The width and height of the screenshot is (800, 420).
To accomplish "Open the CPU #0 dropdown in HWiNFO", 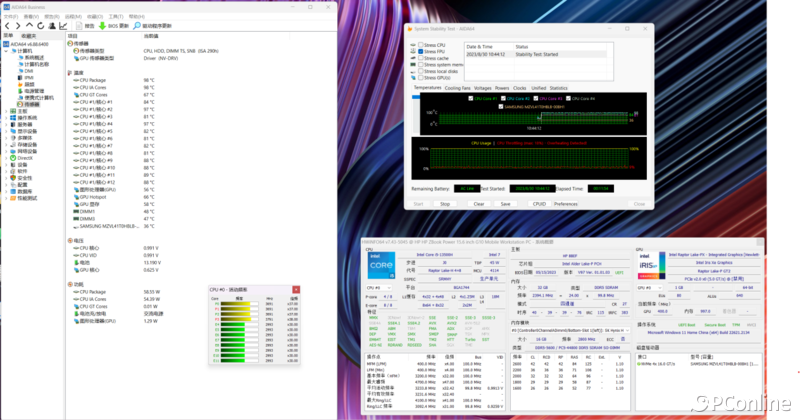I will click(379, 288).
